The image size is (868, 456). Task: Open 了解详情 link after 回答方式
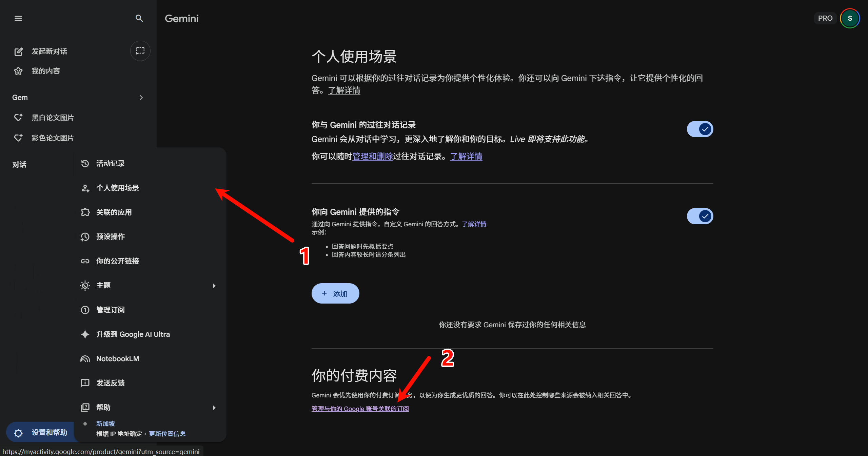[474, 224]
